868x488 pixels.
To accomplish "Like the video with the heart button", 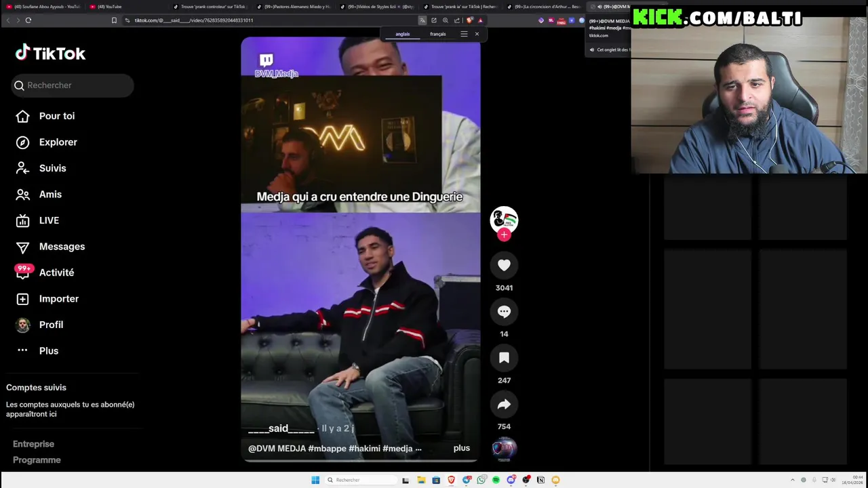I will pyautogui.click(x=504, y=266).
